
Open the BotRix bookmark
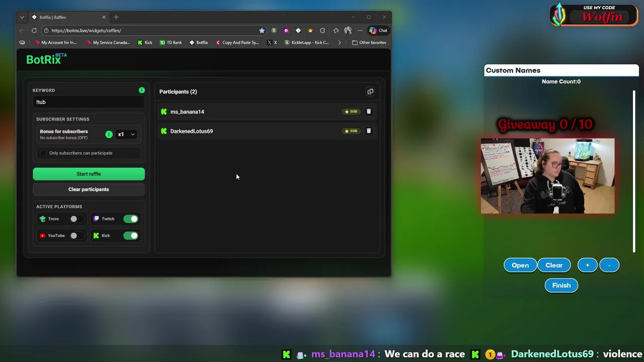[199, 42]
